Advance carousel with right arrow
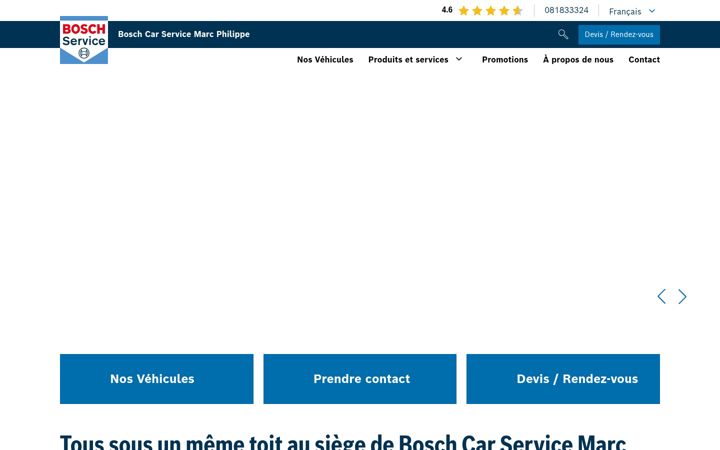 [x=682, y=297]
